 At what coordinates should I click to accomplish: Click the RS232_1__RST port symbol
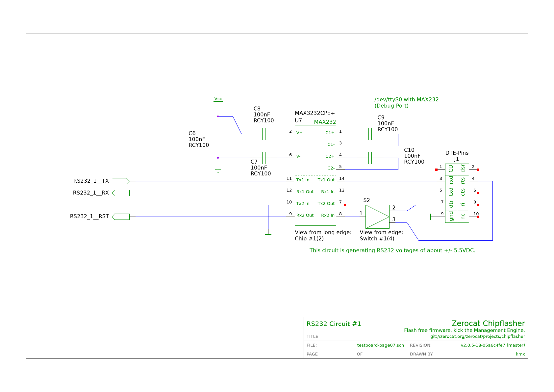pyautogui.click(x=121, y=217)
